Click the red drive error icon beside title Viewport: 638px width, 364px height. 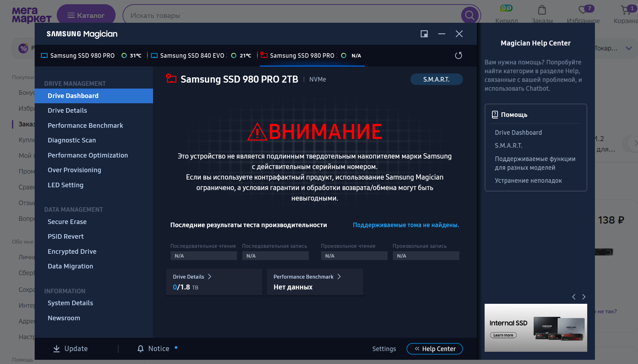pos(171,78)
